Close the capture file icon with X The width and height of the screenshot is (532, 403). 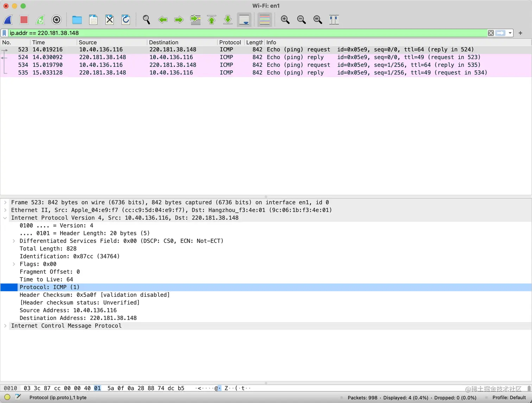click(109, 20)
